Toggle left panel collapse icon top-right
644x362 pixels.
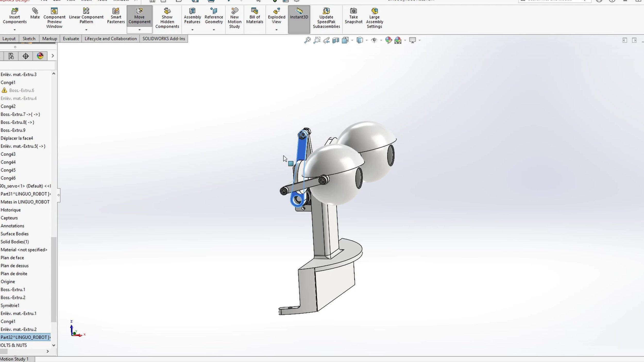tap(624, 40)
